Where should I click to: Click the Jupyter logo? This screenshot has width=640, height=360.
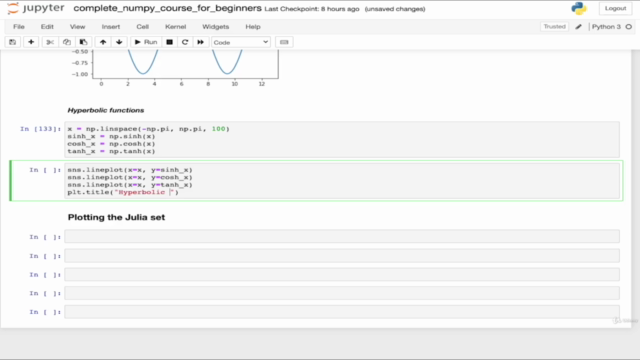point(36,8)
